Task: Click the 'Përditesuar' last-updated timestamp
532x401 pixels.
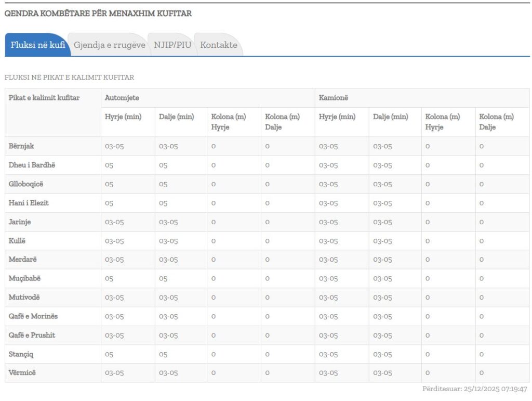Action: tap(475, 389)
